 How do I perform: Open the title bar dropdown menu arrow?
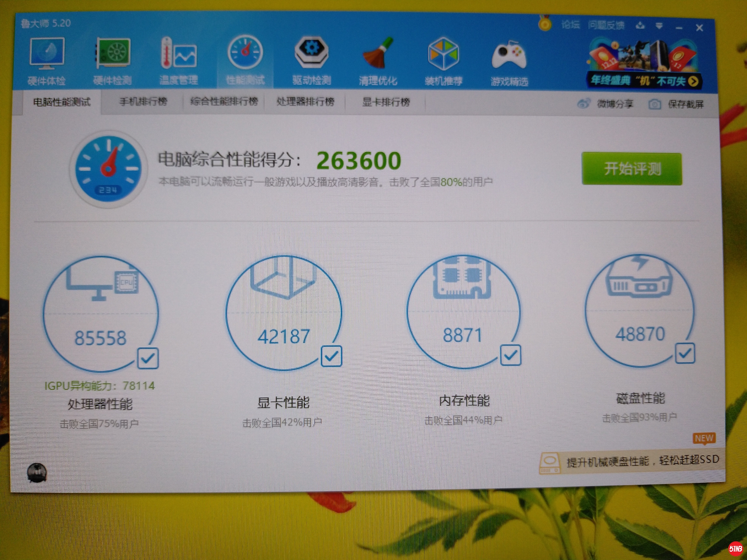pos(659,26)
